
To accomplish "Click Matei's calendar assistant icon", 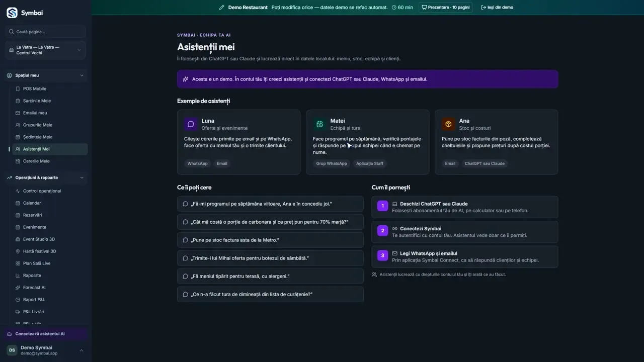I will pos(319,124).
